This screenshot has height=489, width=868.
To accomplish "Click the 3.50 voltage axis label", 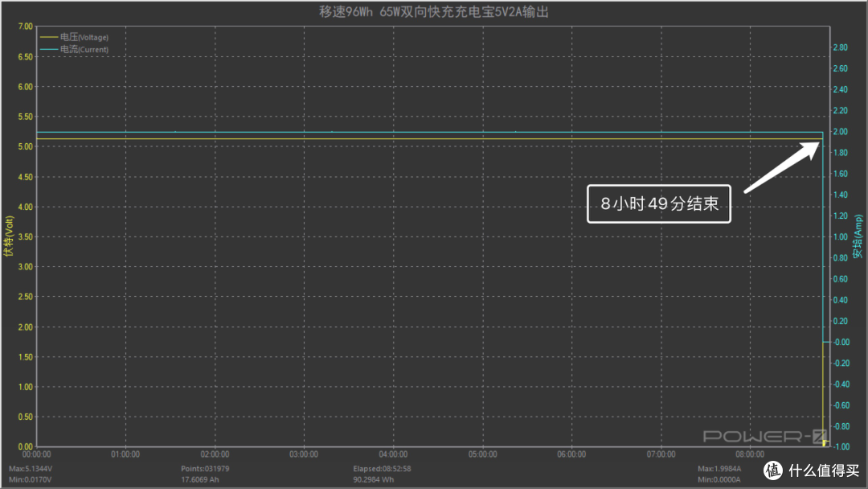I will click(x=26, y=236).
